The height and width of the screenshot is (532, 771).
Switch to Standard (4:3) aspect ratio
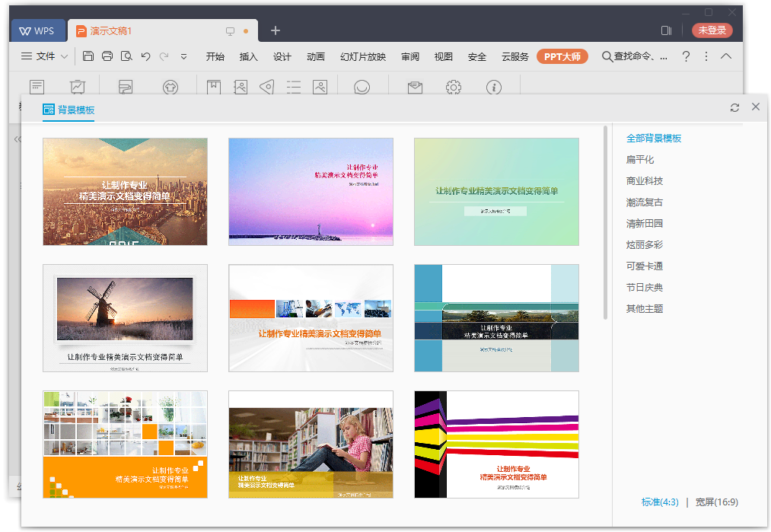click(660, 502)
